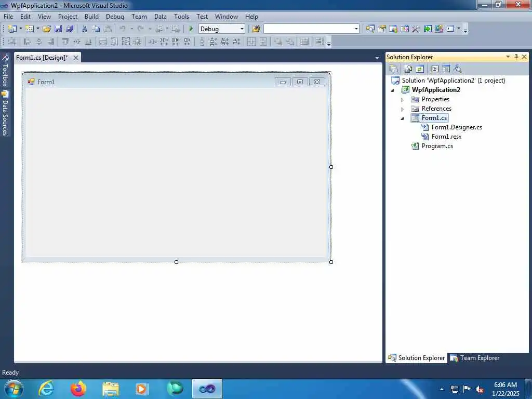The width and height of the screenshot is (532, 399).
Task: Open the Tools menu
Action: click(181, 16)
